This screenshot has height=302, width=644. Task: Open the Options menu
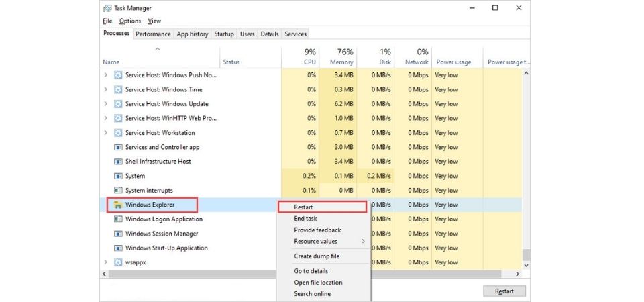coord(130,21)
